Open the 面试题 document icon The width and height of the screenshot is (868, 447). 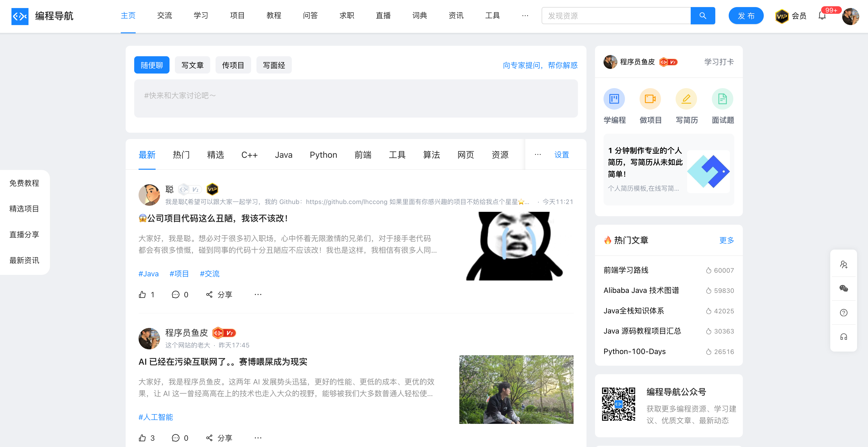(722, 99)
